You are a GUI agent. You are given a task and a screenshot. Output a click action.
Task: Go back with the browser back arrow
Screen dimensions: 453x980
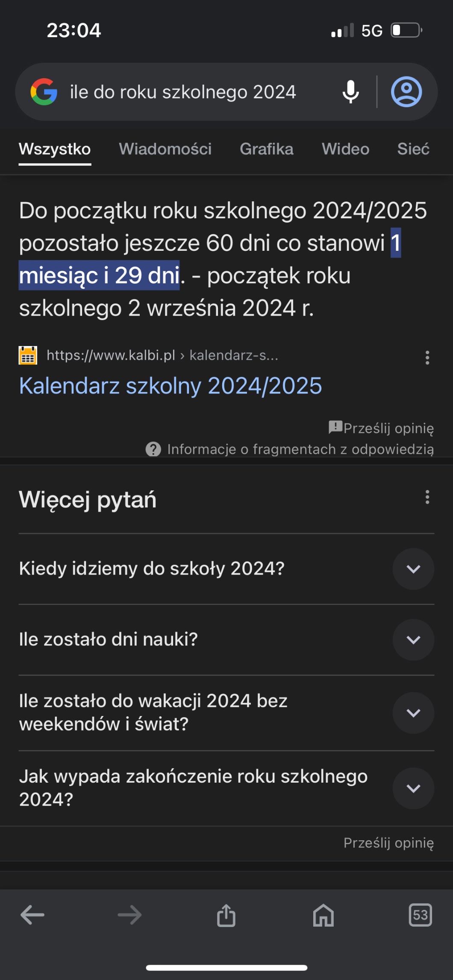point(32,915)
